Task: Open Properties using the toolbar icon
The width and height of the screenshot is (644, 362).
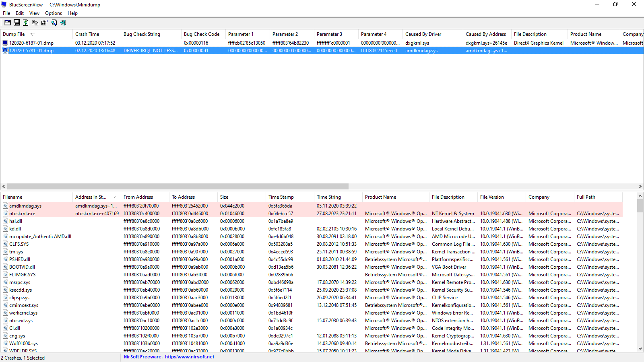Action: point(44,23)
